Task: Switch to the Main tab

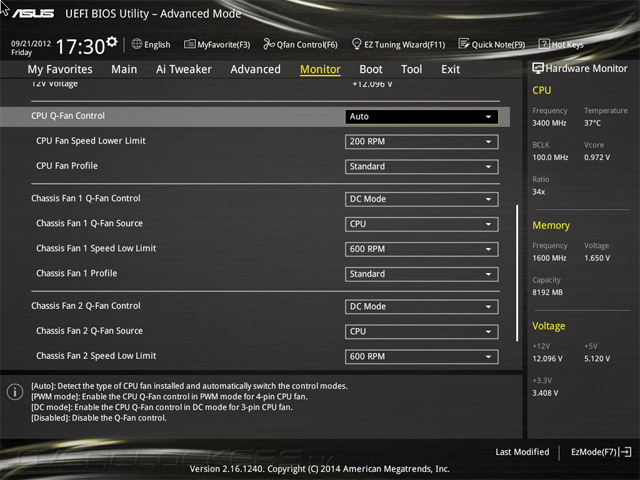Action: click(x=124, y=69)
